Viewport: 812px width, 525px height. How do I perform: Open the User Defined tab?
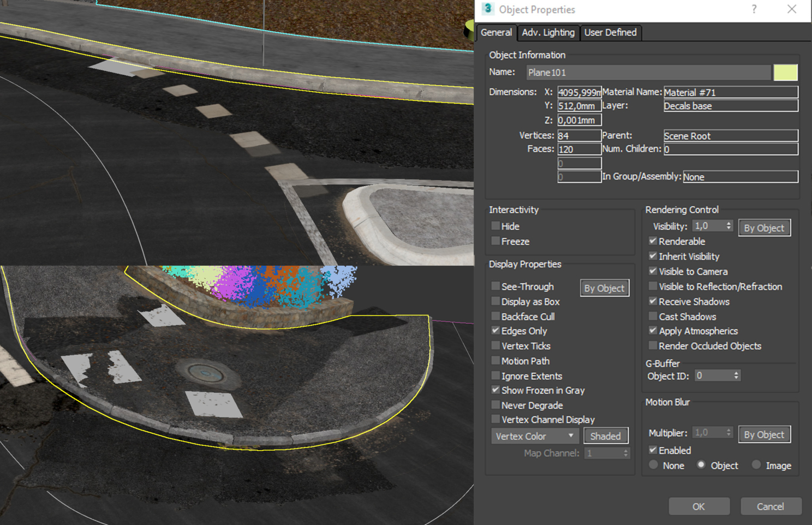[611, 33]
